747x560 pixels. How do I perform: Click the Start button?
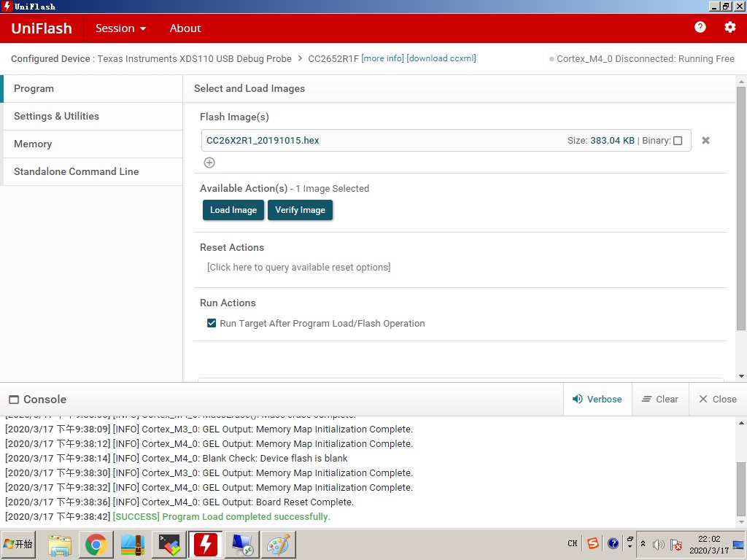click(18, 544)
